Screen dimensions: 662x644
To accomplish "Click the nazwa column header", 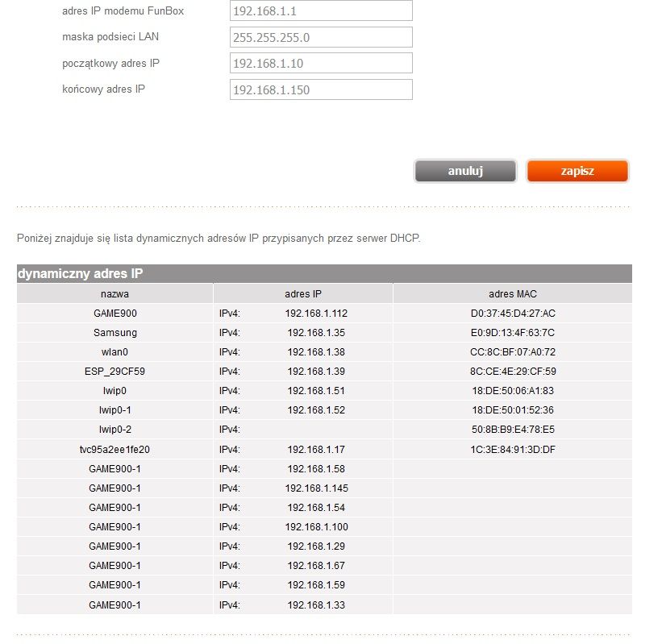I will [114, 293].
